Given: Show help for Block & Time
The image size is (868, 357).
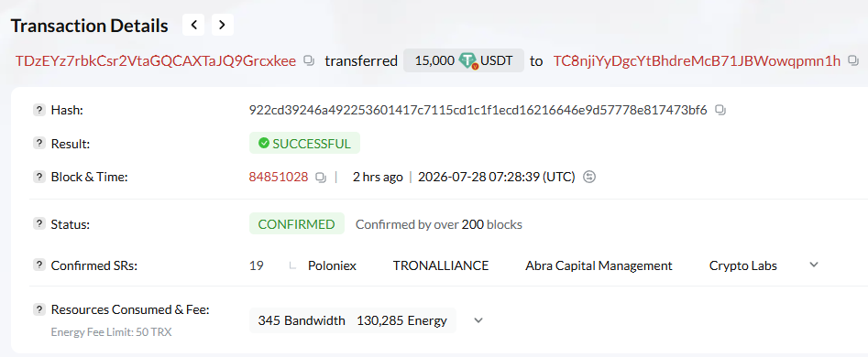Looking at the screenshot, I should point(38,178).
